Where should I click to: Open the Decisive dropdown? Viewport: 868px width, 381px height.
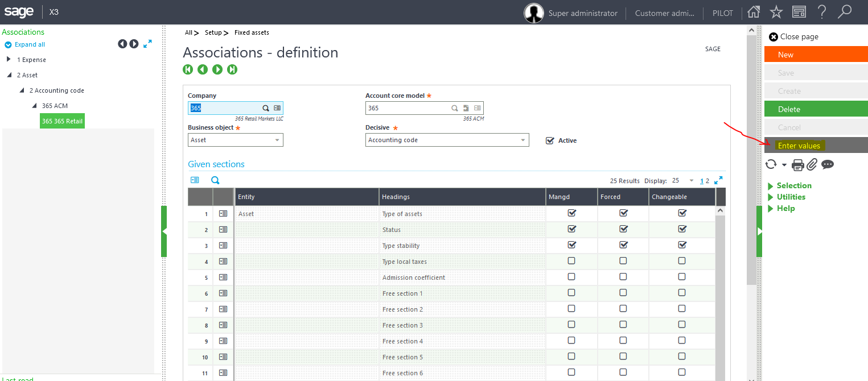click(x=521, y=139)
